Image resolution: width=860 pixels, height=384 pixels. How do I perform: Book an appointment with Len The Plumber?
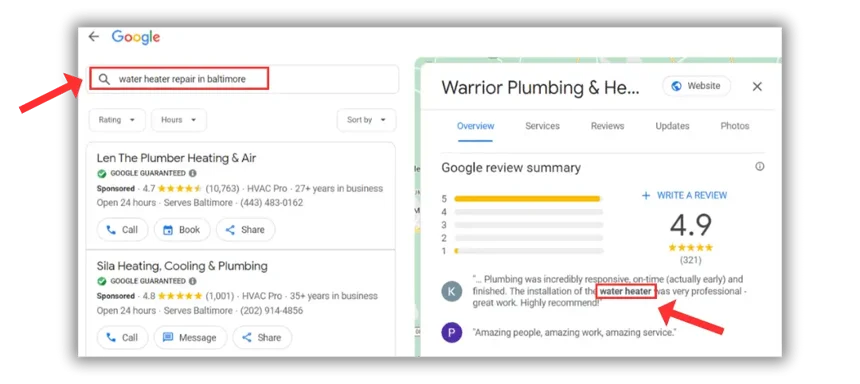click(x=182, y=230)
